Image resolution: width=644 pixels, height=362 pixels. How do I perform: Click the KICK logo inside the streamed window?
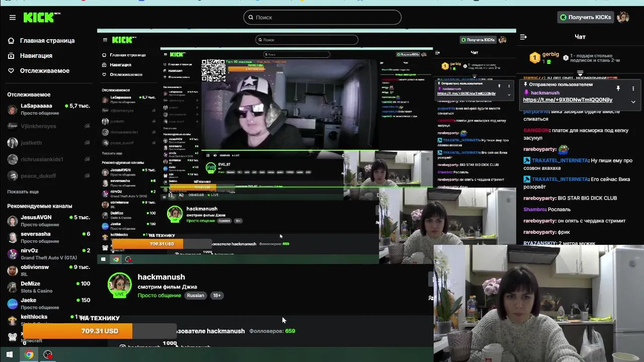point(124,40)
